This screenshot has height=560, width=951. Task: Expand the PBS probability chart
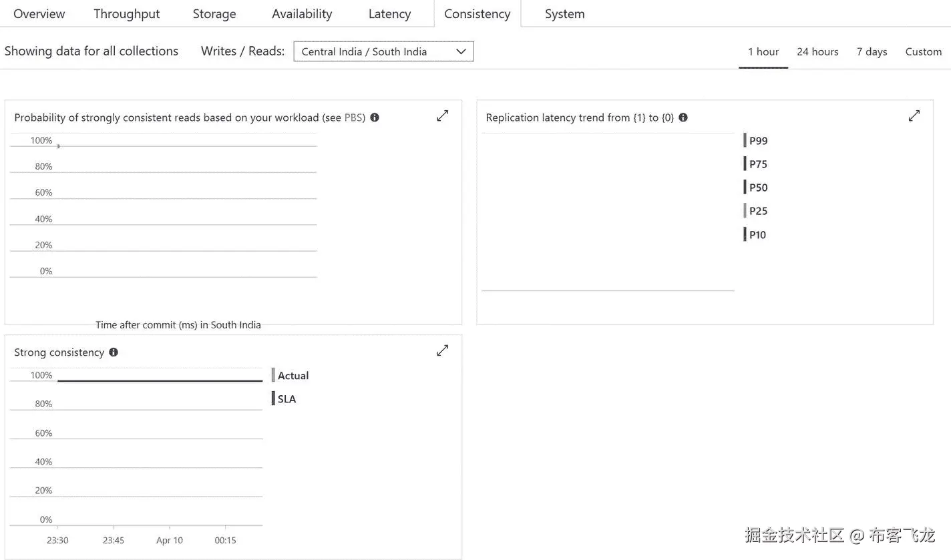point(442,116)
